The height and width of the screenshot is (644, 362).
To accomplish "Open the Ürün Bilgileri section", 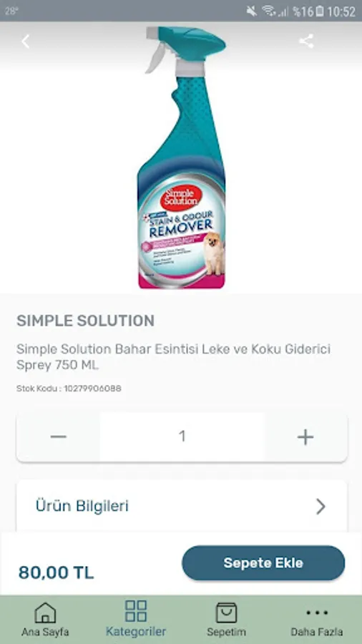I will tap(182, 507).
